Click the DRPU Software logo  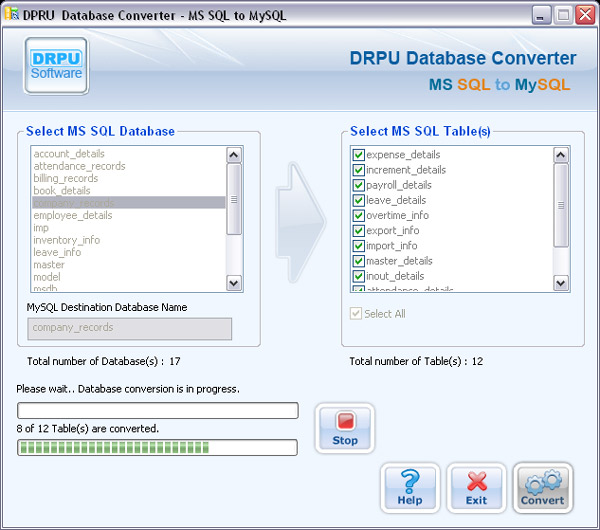(56, 65)
